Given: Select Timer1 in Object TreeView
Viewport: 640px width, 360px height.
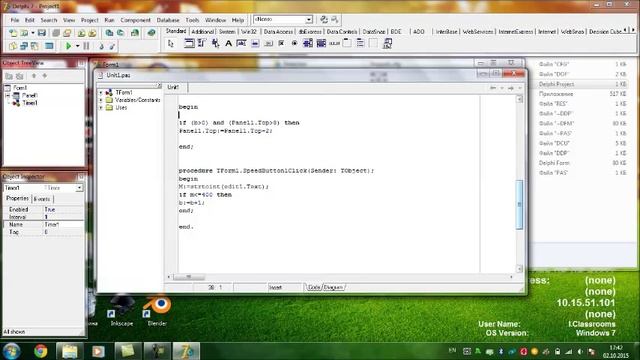Looking at the screenshot, I should click(30, 103).
